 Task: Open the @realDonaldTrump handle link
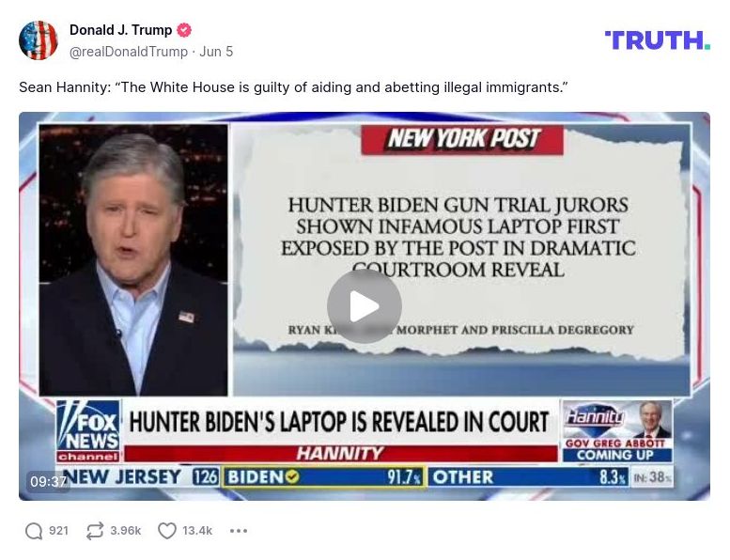[129, 52]
